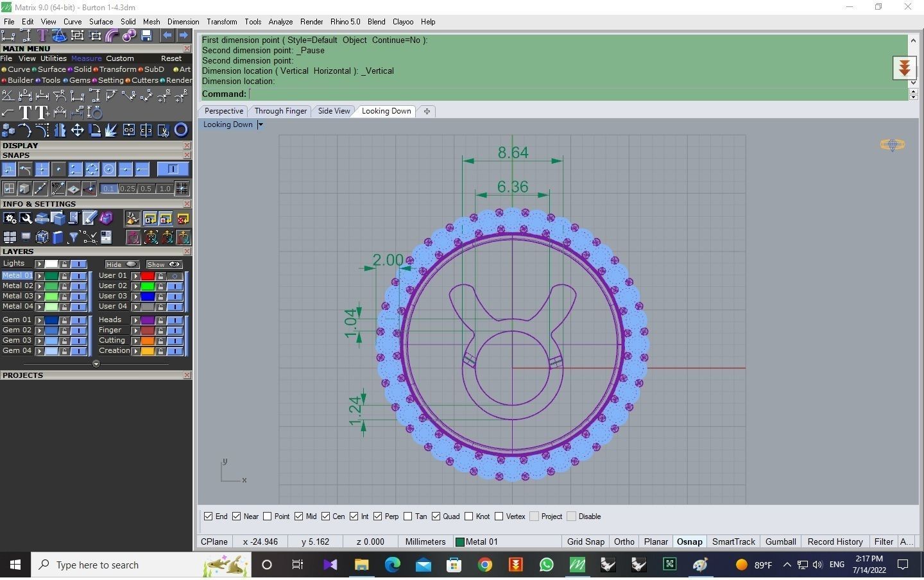Toggle Ortho in status bar
The height and width of the screenshot is (580, 924).
tap(624, 542)
